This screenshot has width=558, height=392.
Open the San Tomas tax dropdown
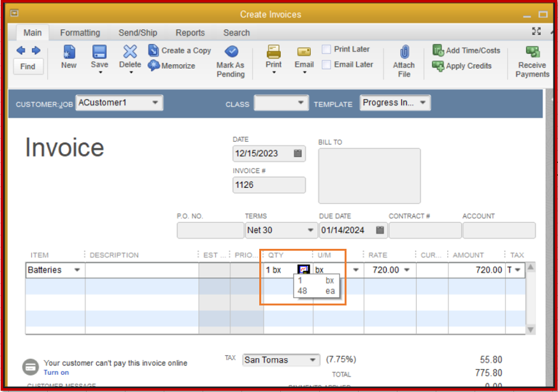coord(313,360)
